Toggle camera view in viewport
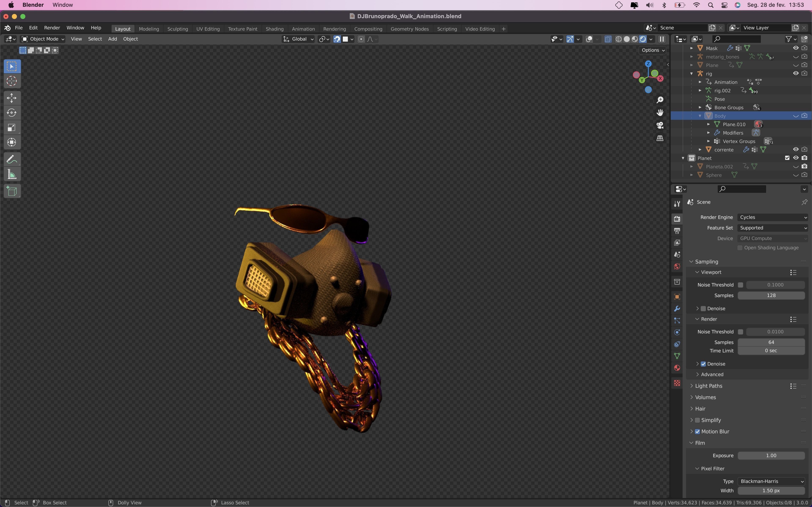 660,125
